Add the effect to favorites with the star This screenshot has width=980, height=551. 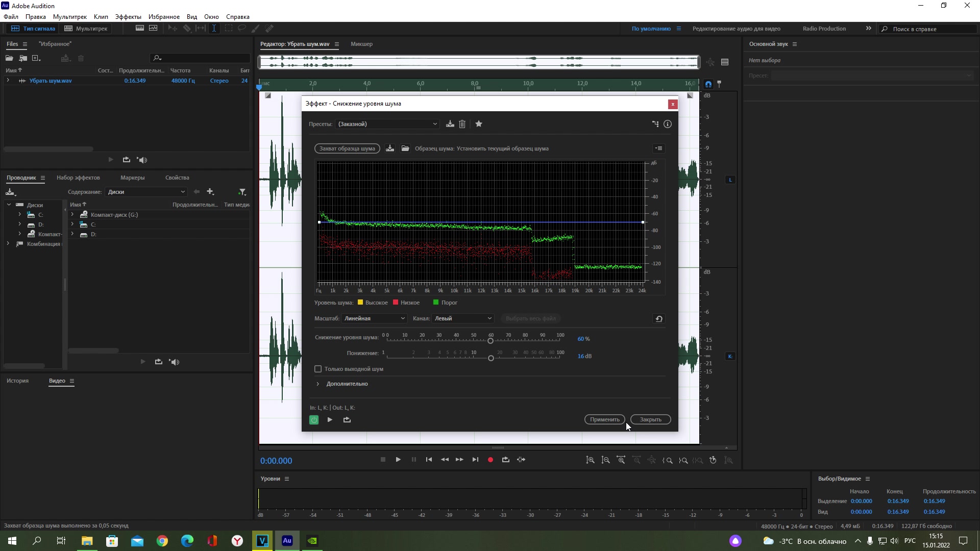tap(479, 124)
